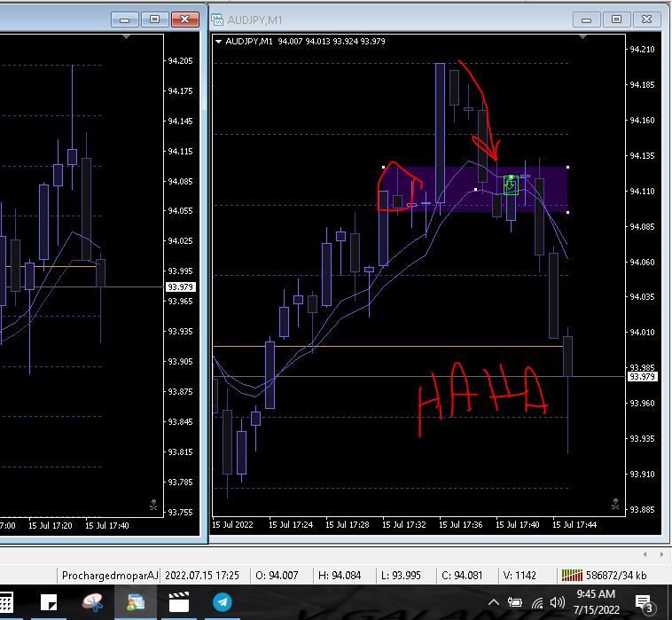Expand the AUDJPY,M1 chart symbol triangle
This screenshot has width=672, height=620.
tap(219, 41)
